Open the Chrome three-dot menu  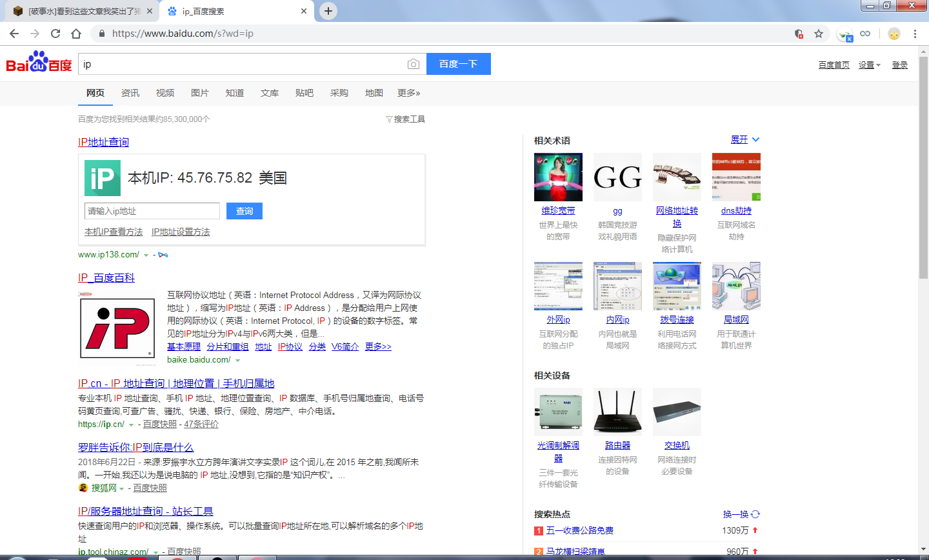point(915,34)
